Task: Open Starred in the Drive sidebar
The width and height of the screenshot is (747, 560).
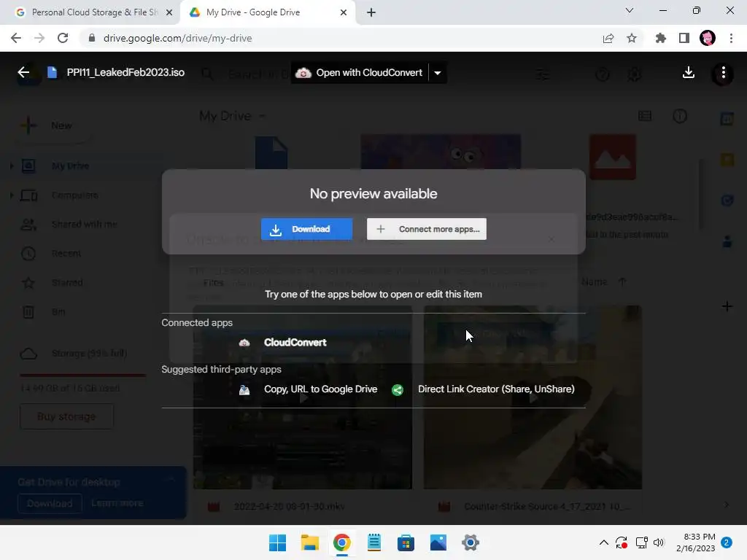Action: click(66, 282)
